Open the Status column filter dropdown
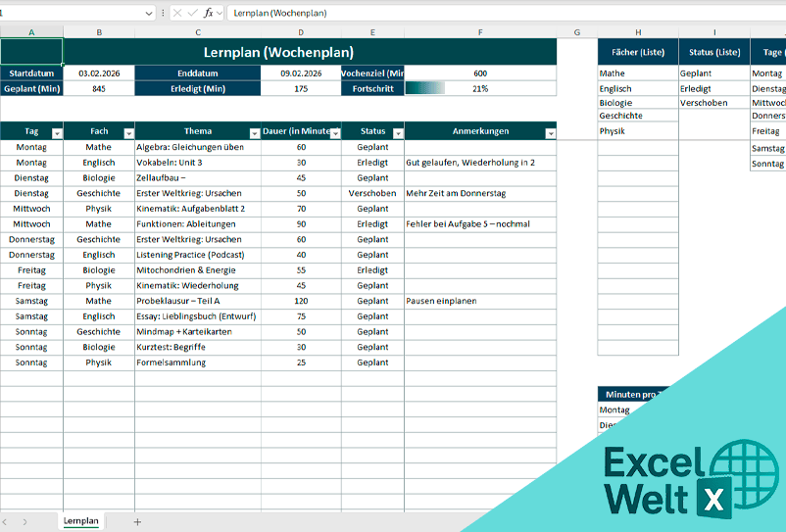This screenshot has width=786, height=532. [397, 132]
